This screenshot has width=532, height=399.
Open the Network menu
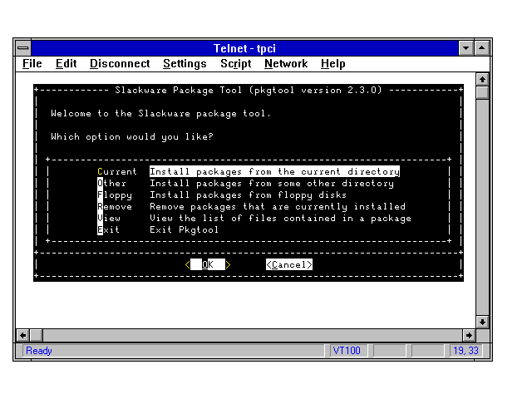point(286,64)
